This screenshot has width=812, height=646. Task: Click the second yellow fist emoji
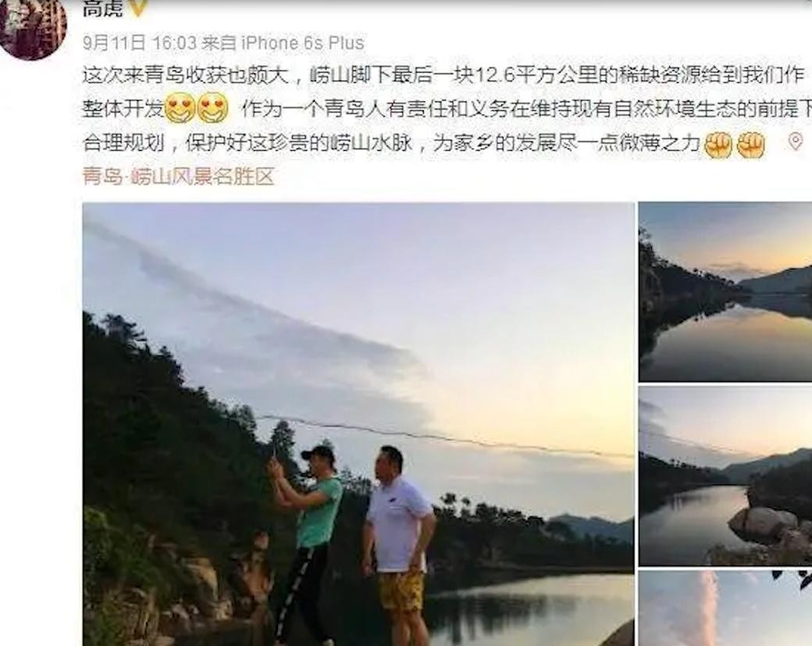coord(751,144)
